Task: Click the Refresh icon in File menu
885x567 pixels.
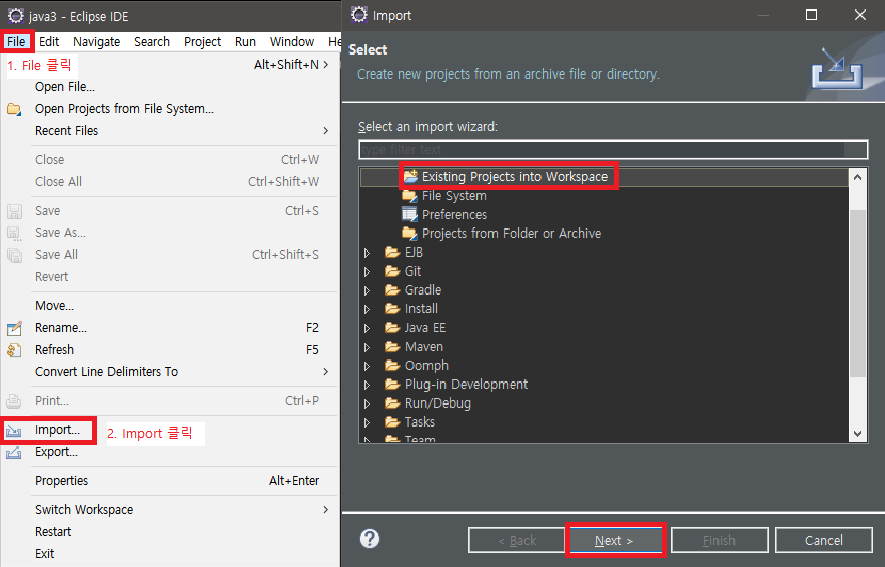Action: 14,350
